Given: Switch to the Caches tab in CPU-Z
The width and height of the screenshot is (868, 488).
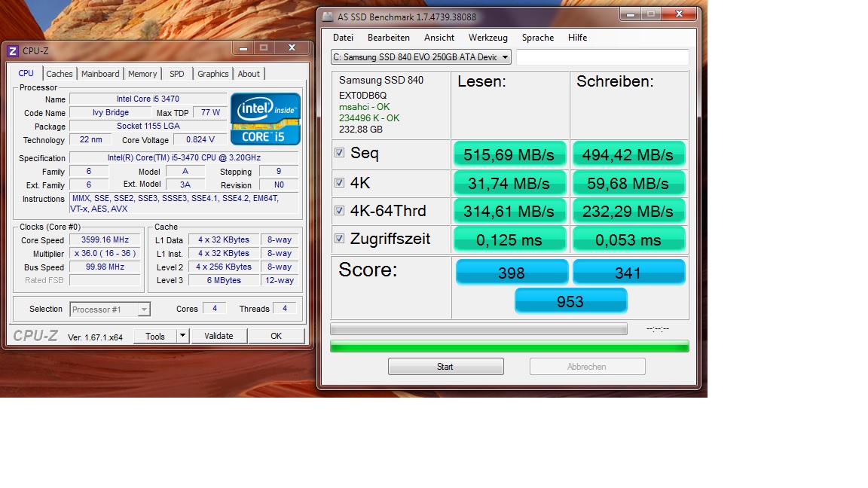Looking at the screenshot, I should [60, 74].
